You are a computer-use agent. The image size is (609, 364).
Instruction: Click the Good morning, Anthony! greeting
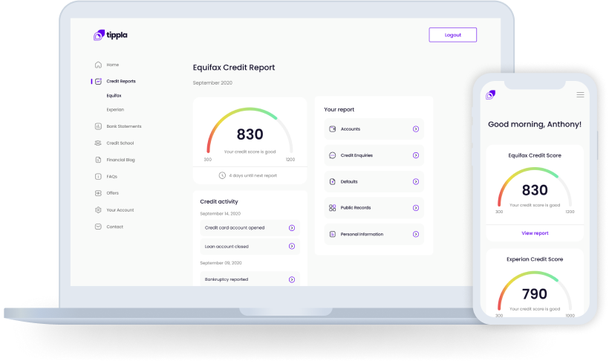(x=535, y=124)
